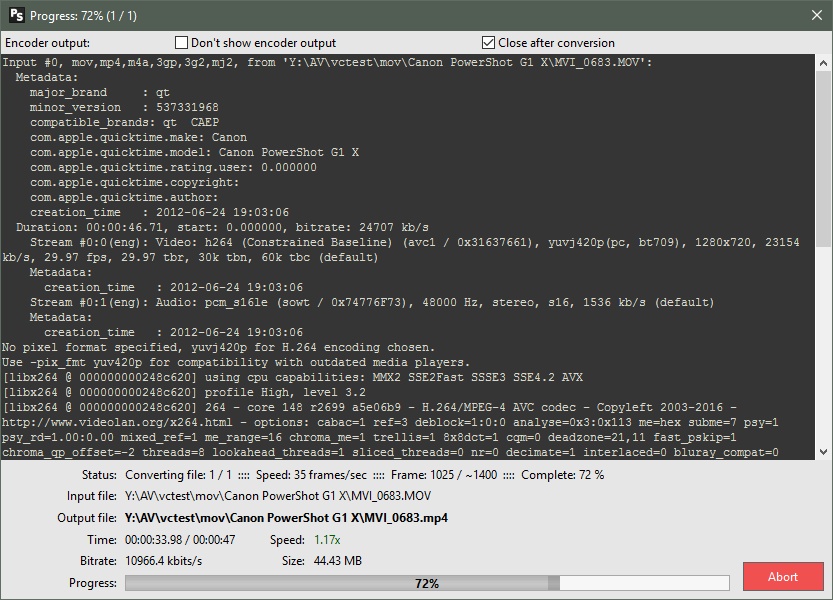This screenshot has height=600, width=833.
Task: Click the 'Frame: 1025 / ~1400' status text
Action: click(x=444, y=475)
